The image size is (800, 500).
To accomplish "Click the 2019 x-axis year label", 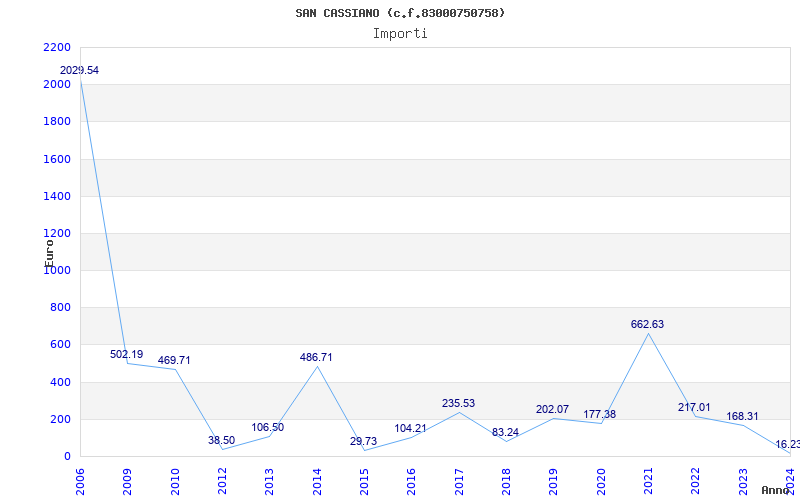I will pos(553,481).
